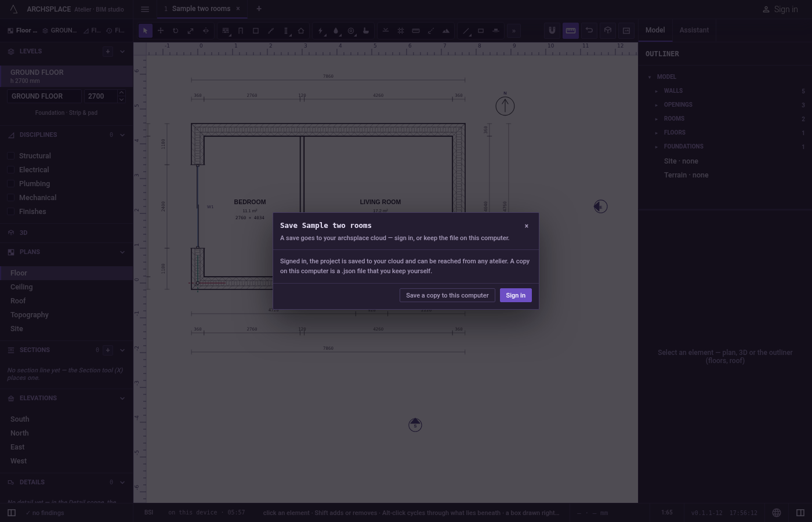Close the Save dialog with the × button
This screenshot has width=812, height=522.
tap(527, 226)
